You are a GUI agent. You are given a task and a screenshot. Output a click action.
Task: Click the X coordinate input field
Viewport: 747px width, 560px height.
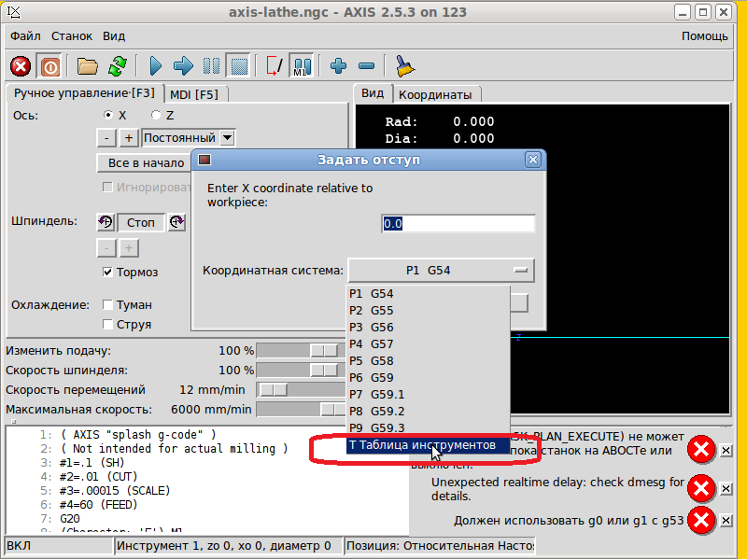point(458,223)
